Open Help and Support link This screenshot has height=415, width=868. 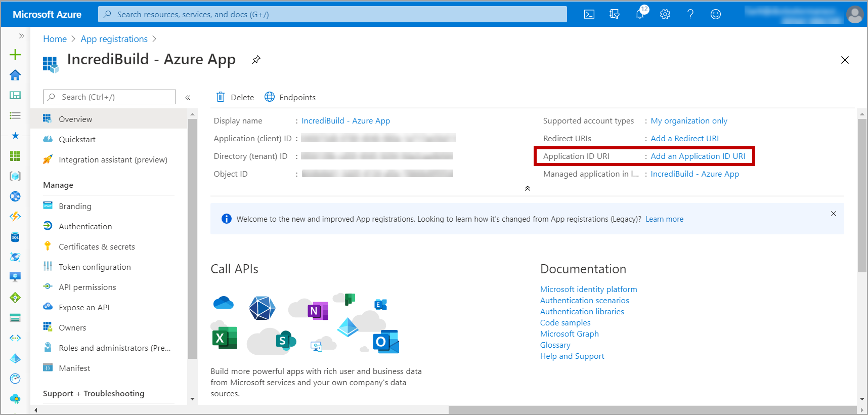(572, 356)
